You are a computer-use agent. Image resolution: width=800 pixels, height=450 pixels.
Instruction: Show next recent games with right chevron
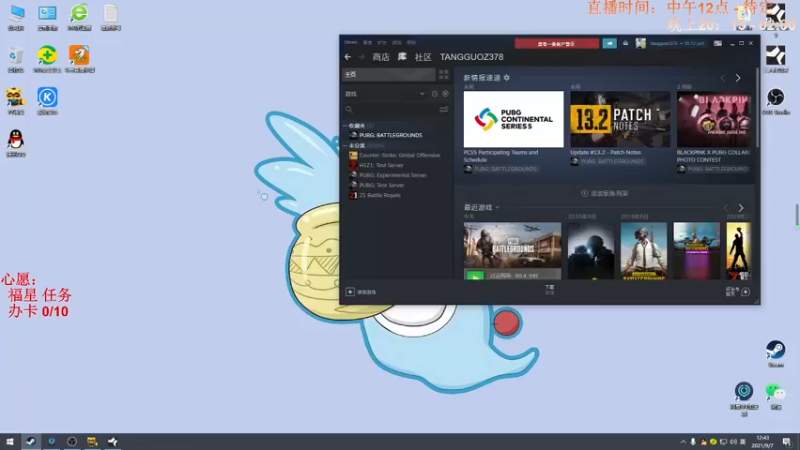(741, 208)
